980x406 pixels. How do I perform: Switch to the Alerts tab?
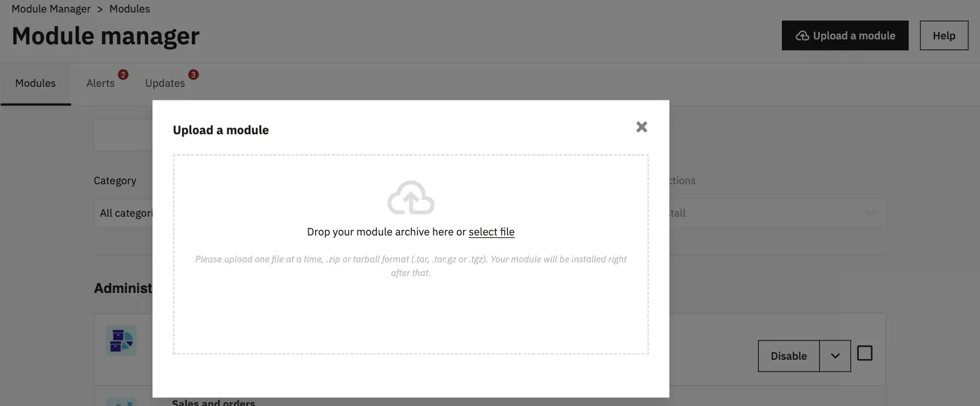(x=101, y=83)
